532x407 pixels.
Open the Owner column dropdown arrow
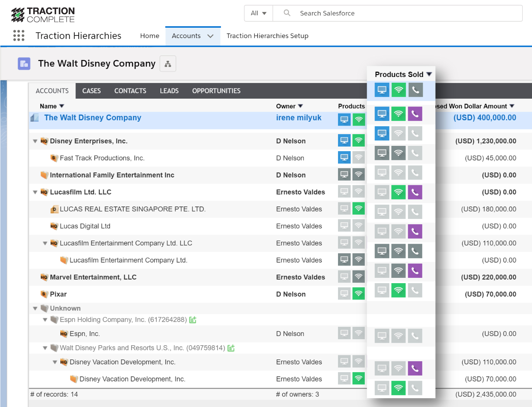pyautogui.click(x=300, y=106)
